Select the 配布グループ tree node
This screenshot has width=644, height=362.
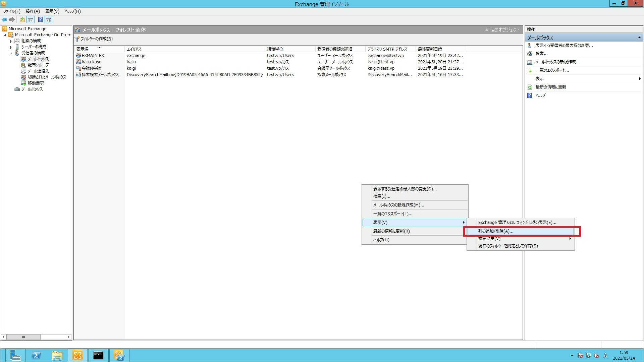(x=38, y=65)
